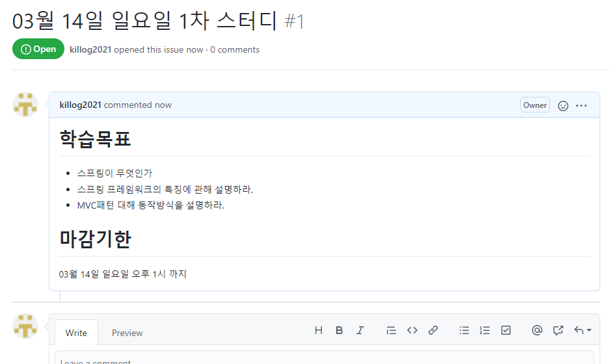Image resolution: width=610 pixels, height=364 pixels.
Task: Click the green Open status badge
Action: [x=38, y=49]
